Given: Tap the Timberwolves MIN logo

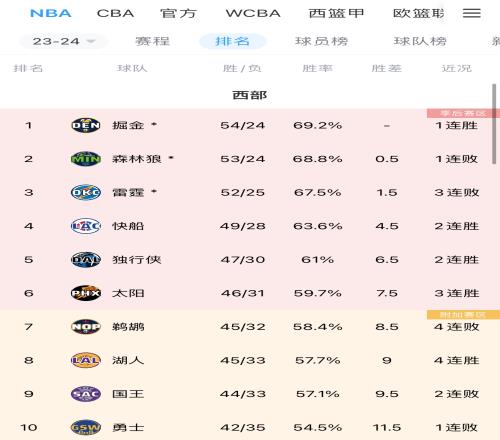Looking at the screenshot, I should (86, 159).
